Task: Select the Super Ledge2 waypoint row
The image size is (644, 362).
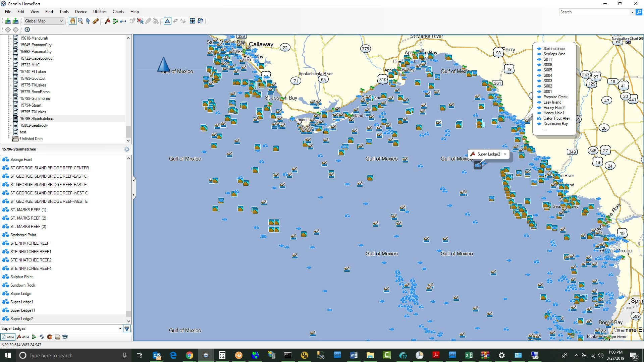Action: [63, 319]
